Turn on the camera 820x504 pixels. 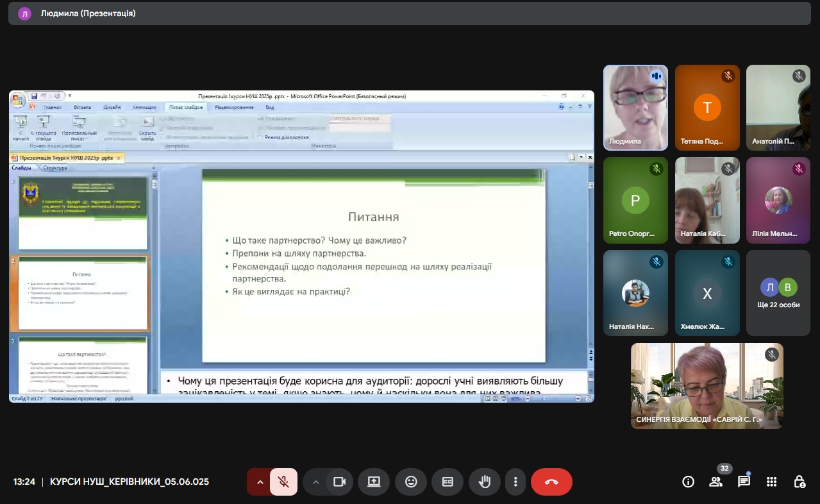pyautogui.click(x=339, y=482)
